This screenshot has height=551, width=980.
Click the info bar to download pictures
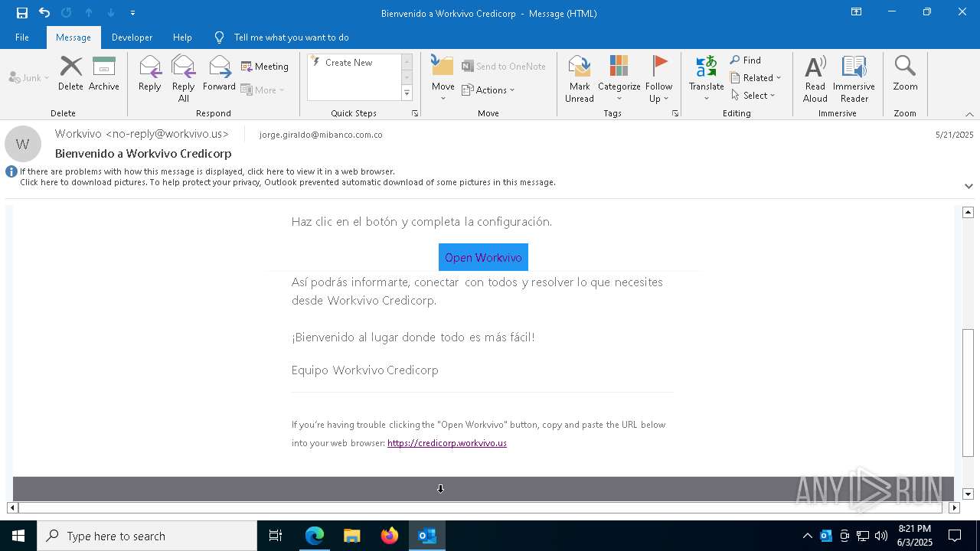[288, 183]
